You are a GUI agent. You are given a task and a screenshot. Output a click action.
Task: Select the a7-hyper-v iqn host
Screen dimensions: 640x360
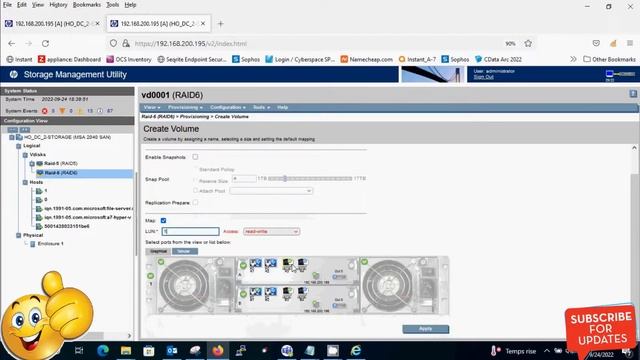coord(88,218)
